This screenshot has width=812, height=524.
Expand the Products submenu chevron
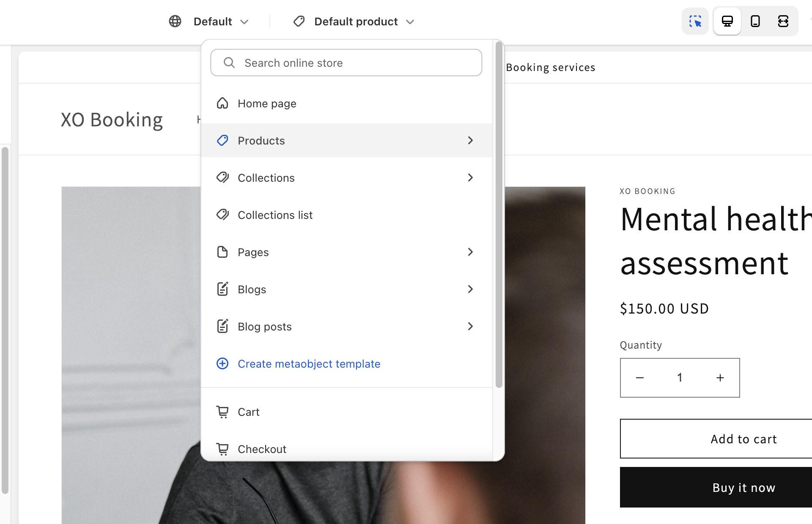(470, 140)
